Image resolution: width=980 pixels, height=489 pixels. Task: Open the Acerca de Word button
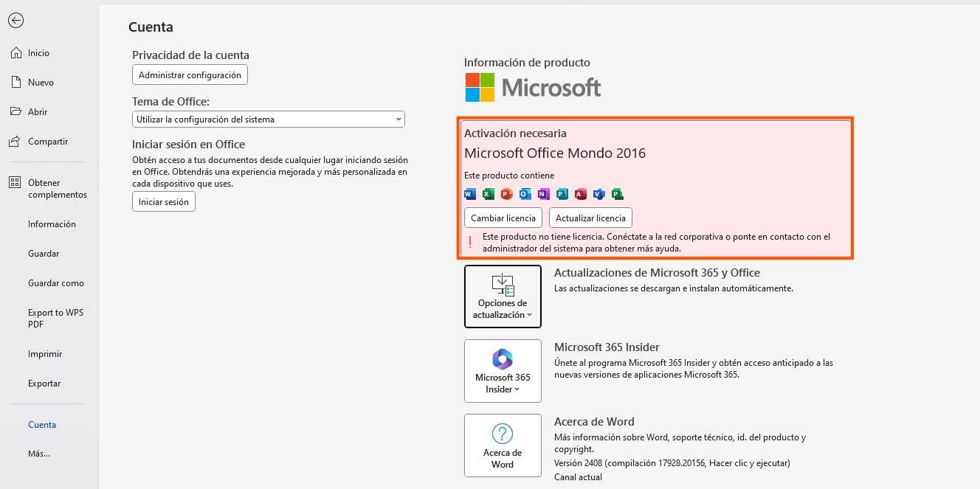(x=503, y=445)
